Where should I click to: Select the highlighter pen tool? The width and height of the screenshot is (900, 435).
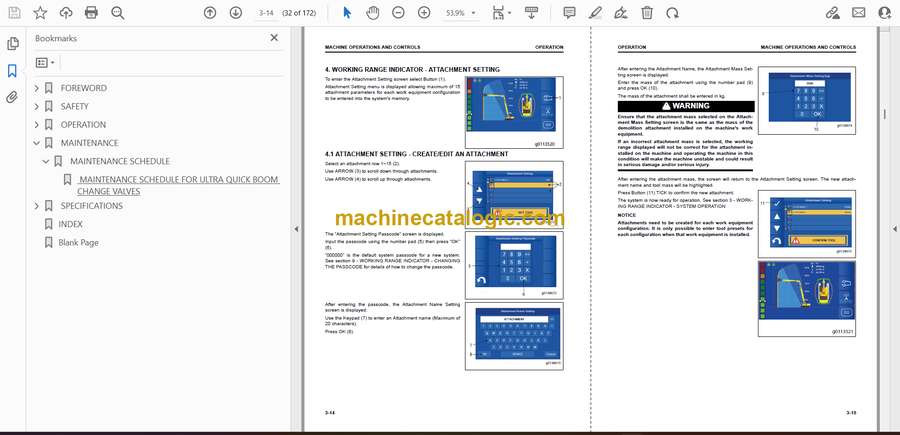(x=595, y=13)
